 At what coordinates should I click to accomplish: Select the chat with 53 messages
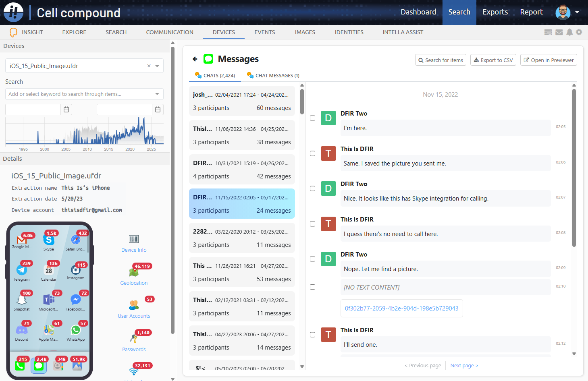point(242,272)
